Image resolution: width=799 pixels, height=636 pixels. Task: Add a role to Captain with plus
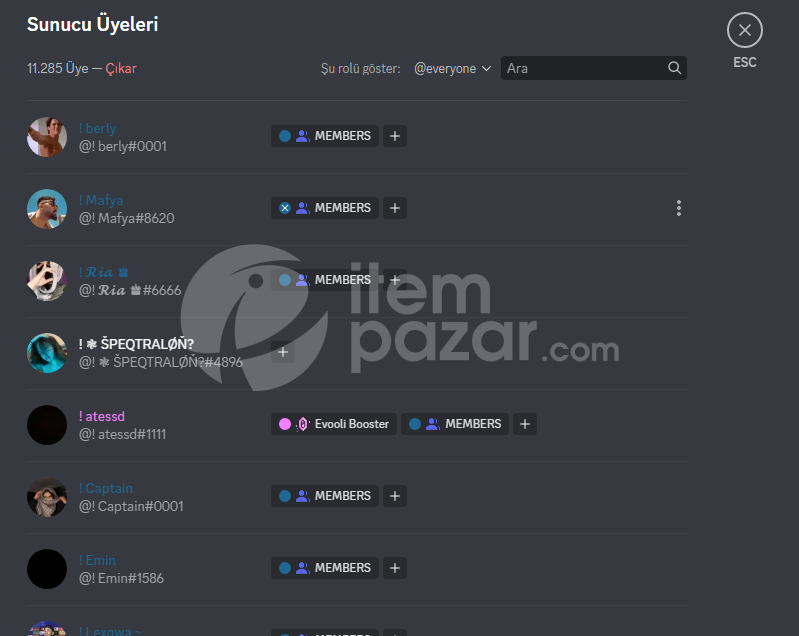point(395,496)
